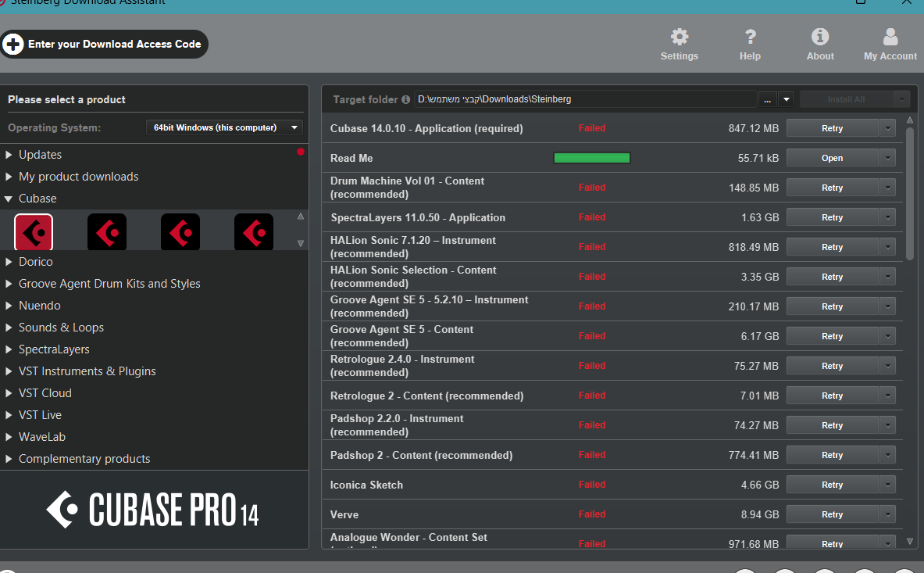The width and height of the screenshot is (924, 573).
Task: Click the Target folder info icon
Action: coord(405,99)
